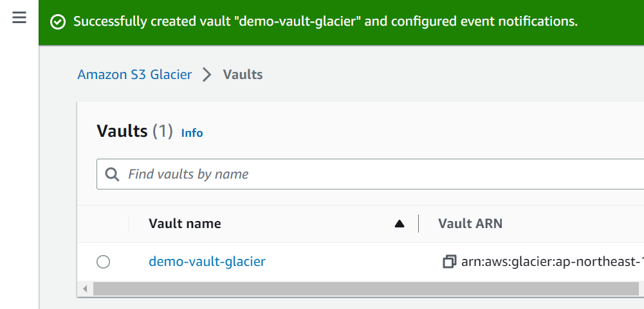644x309 pixels.
Task: Click the magnifier search icon
Action: [112, 174]
